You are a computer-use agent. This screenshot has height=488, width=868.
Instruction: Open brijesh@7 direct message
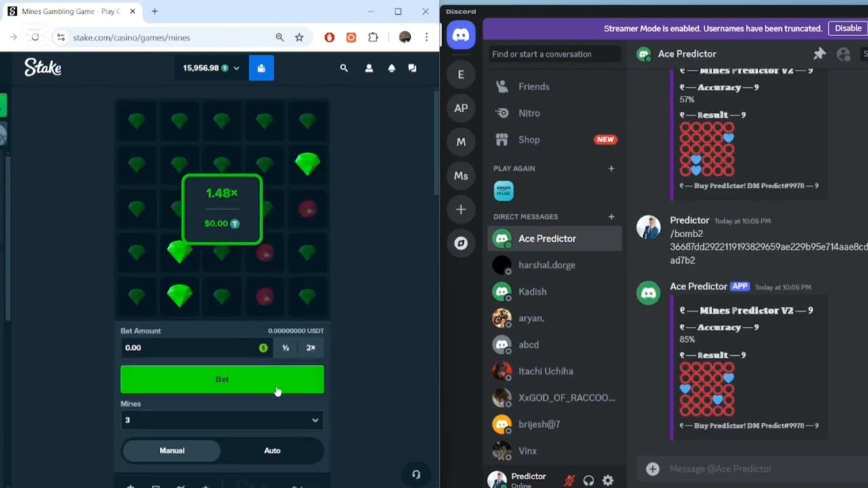(x=554, y=424)
